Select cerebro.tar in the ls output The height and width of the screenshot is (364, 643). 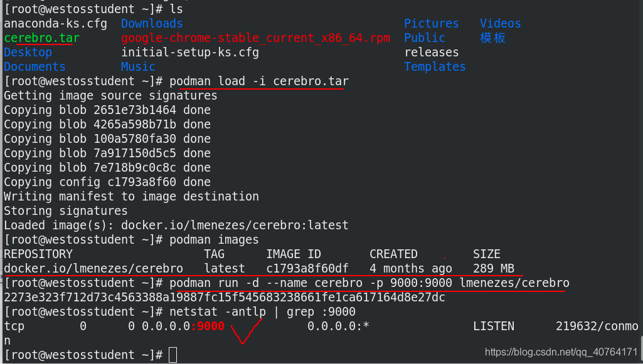(42, 38)
